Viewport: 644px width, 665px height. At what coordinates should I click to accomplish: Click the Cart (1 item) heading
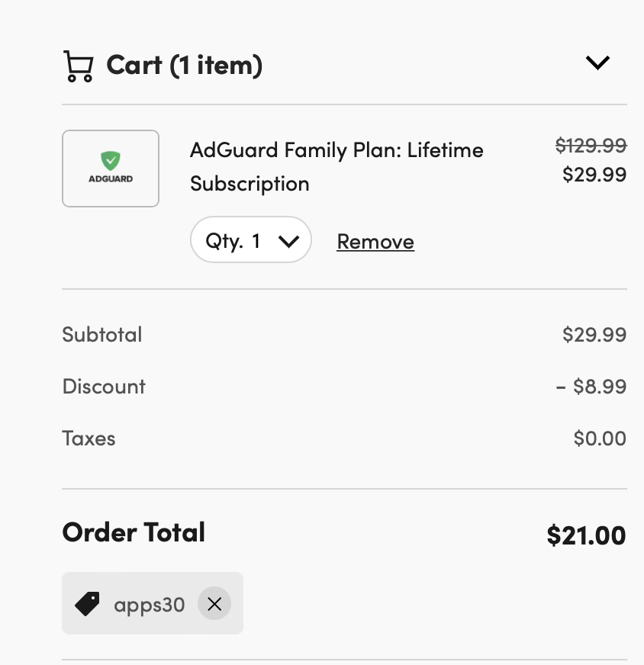pyautogui.click(x=184, y=66)
